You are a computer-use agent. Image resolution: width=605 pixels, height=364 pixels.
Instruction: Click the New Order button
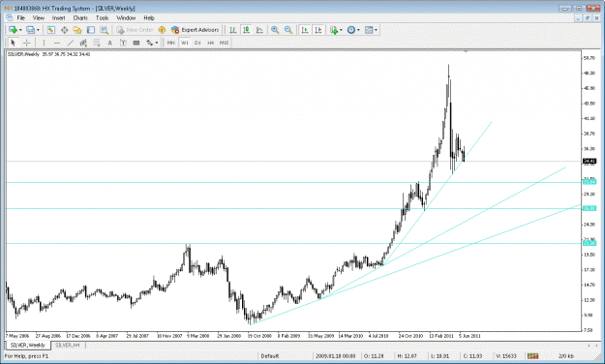pyautogui.click(x=135, y=30)
